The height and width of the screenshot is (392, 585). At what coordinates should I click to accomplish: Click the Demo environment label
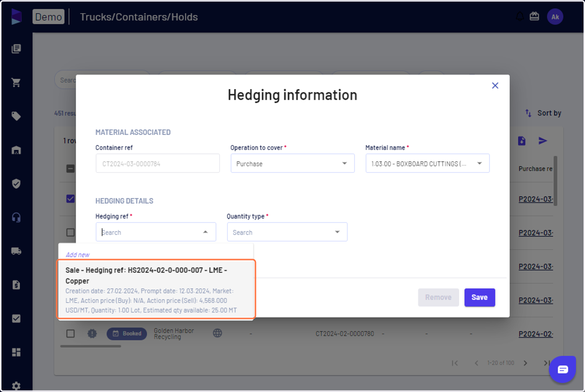click(x=48, y=17)
